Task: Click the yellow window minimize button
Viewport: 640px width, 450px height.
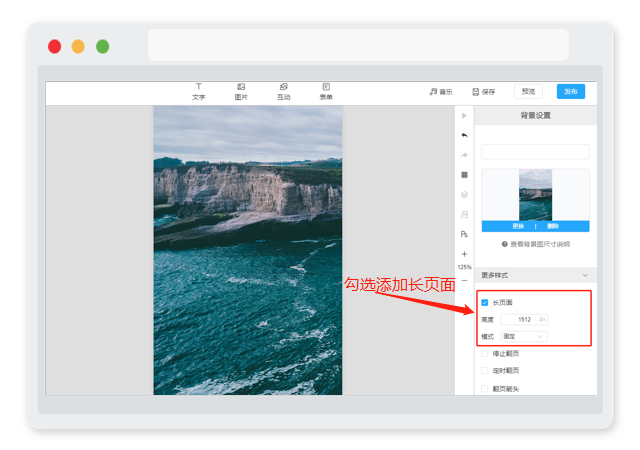Action: pos(78,47)
